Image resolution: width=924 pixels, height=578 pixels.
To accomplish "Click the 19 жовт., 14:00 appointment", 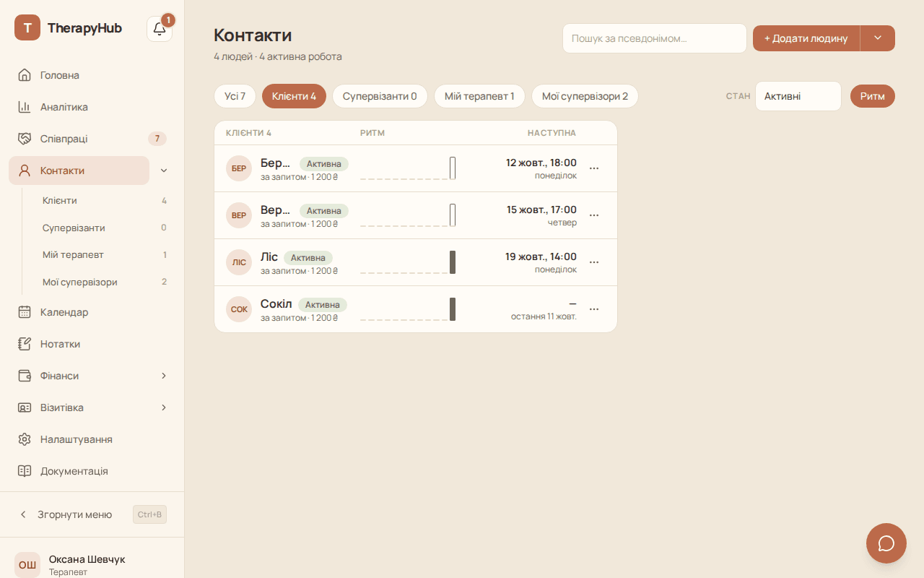I will 541,256.
